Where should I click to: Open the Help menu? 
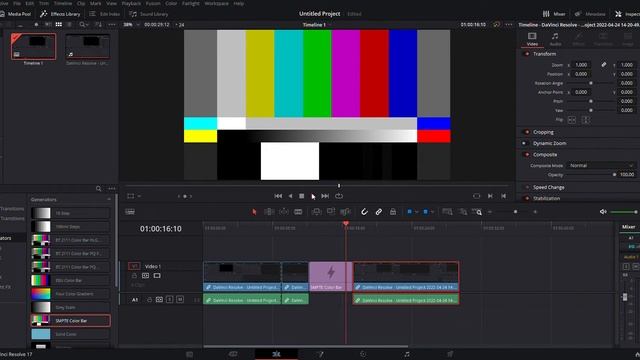coord(239,3)
